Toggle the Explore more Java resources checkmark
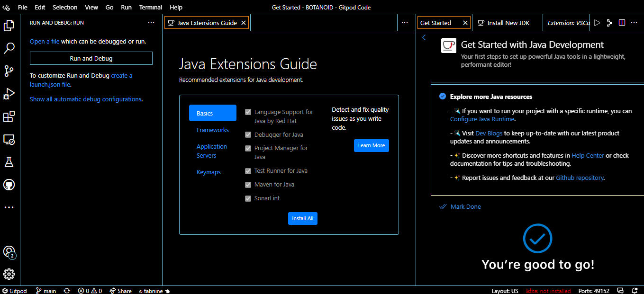The height and width of the screenshot is (294, 644). point(443,97)
